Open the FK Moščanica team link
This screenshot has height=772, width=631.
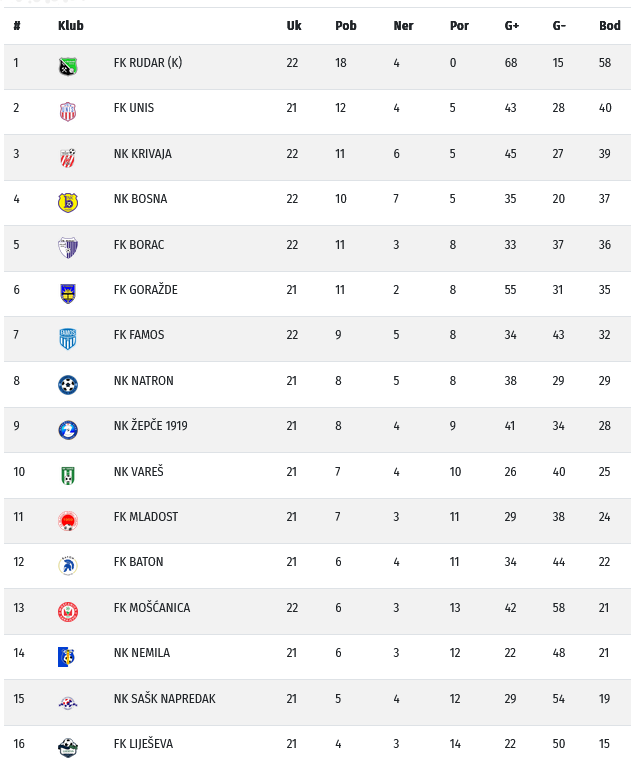(x=151, y=608)
